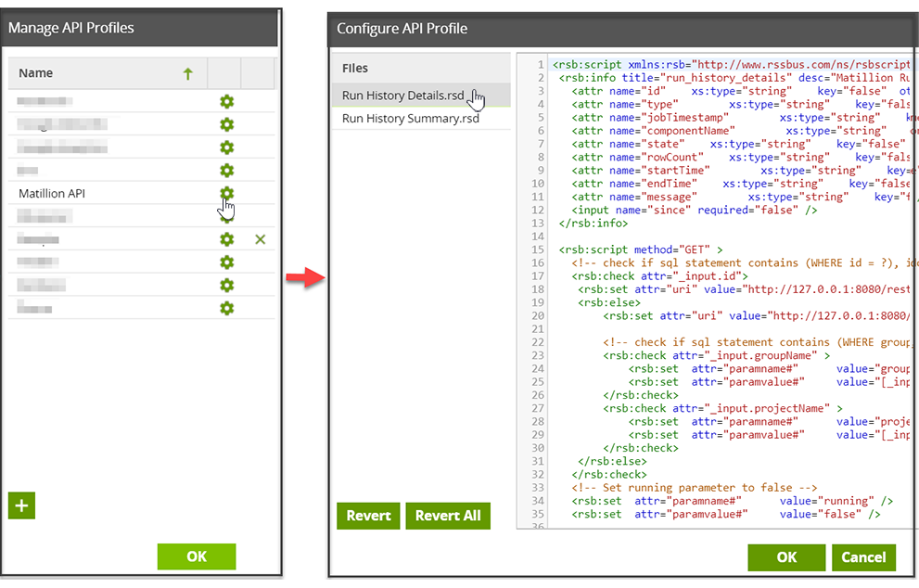Open Run History Summary.rsd file
Viewport: 919px width, 588px height.
[x=421, y=119]
